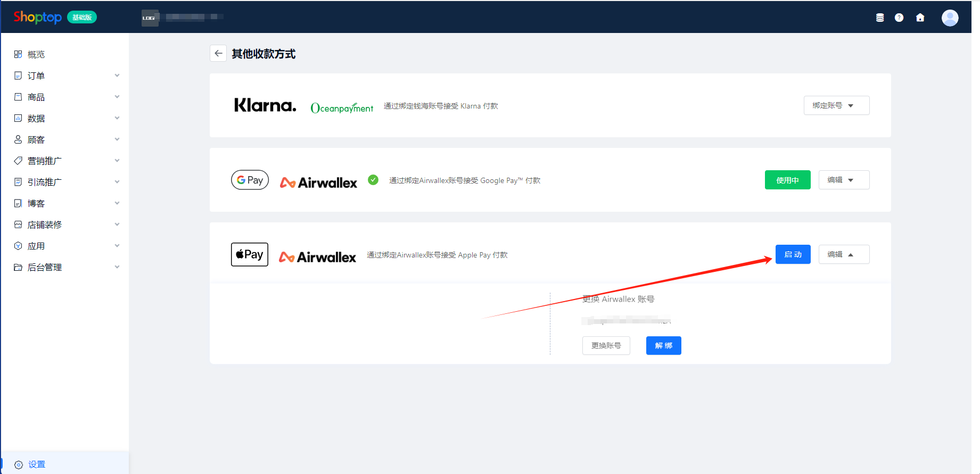Click the green verified checkmark icon
980x474 pixels.
[x=373, y=180]
